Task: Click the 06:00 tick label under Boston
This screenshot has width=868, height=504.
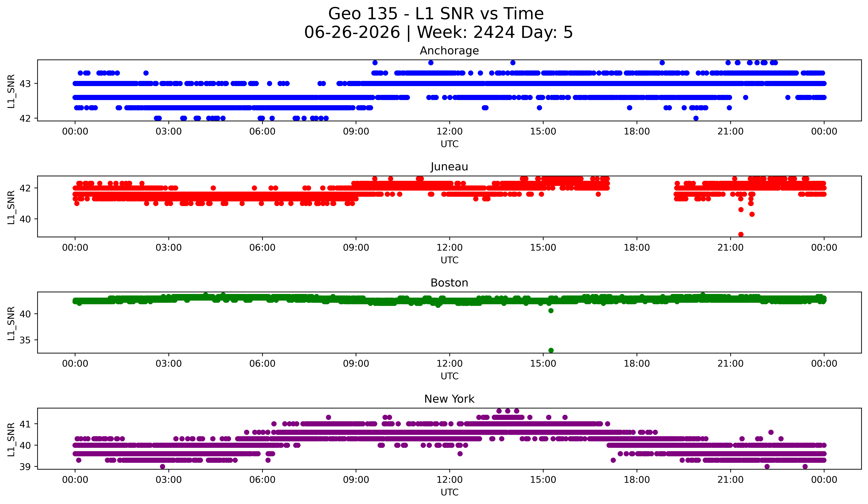Action: click(262, 363)
